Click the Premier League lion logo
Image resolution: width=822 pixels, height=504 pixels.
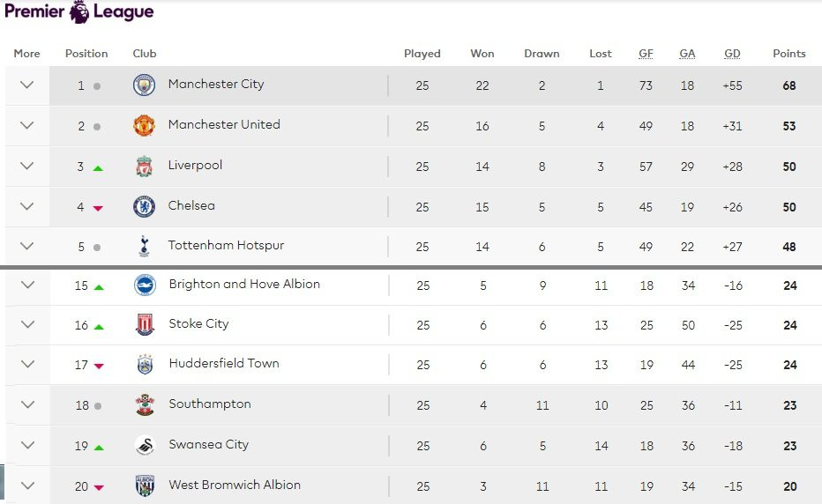[79, 11]
